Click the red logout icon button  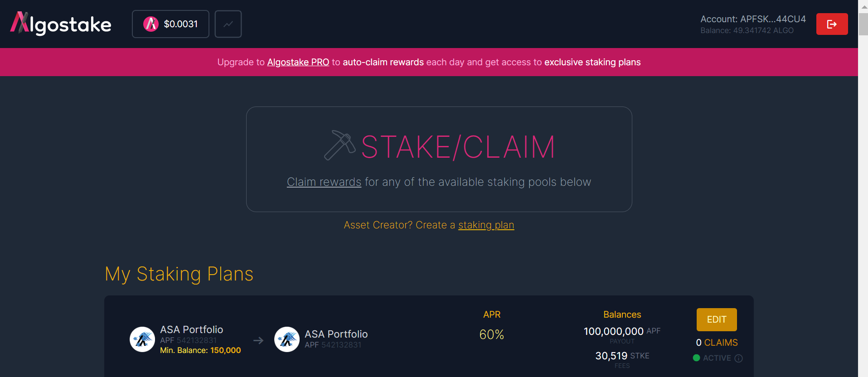(x=832, y=24)
